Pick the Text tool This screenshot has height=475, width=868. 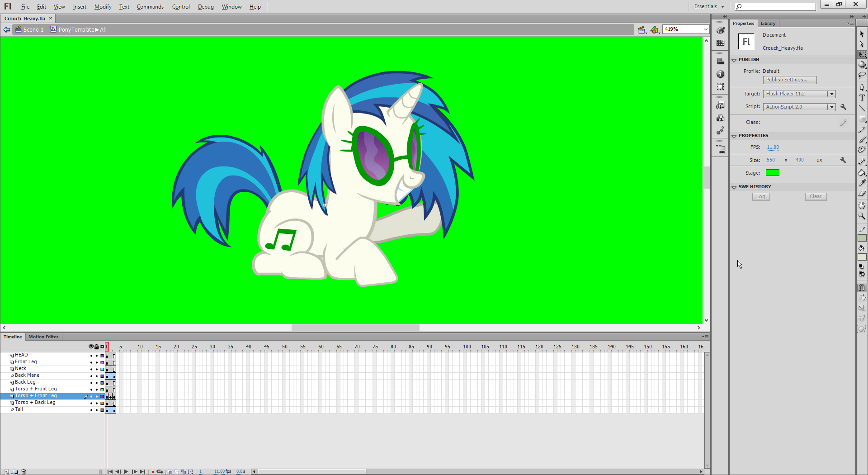pos(862,97)
